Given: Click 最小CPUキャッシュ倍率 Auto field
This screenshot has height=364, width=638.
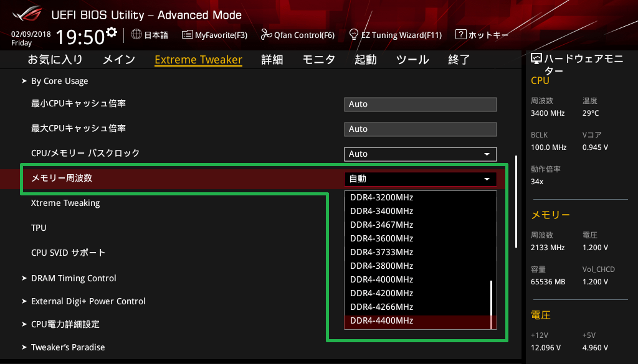Looking at the screenshot, I should [x=421, y=104].
